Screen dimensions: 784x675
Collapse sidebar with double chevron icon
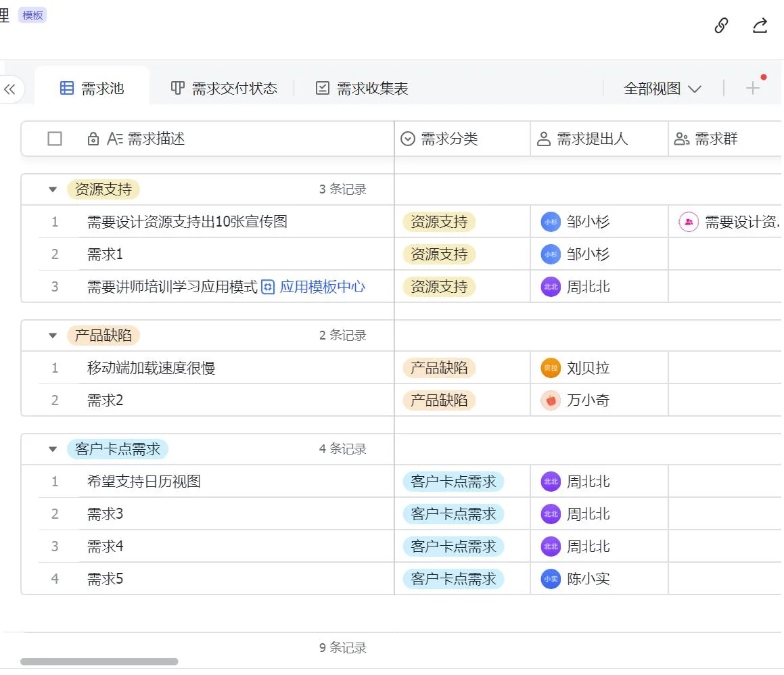[x=9, y=89]
